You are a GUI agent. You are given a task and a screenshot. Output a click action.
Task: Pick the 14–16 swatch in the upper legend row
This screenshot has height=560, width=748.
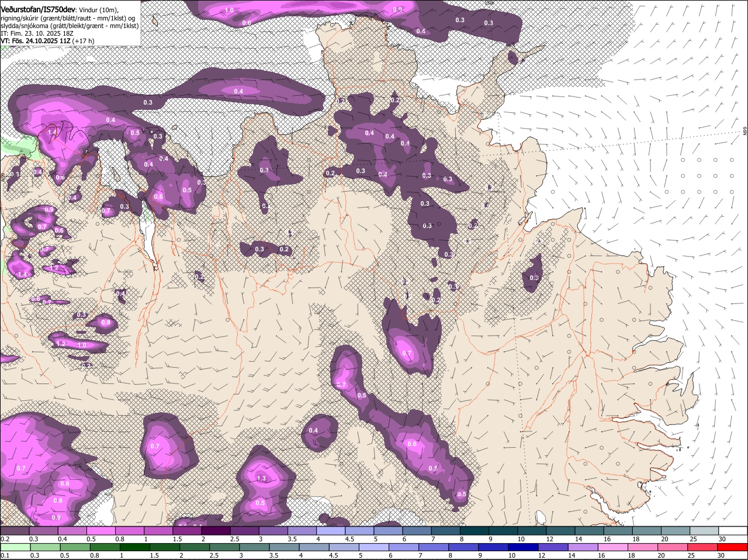pos(590,531)
